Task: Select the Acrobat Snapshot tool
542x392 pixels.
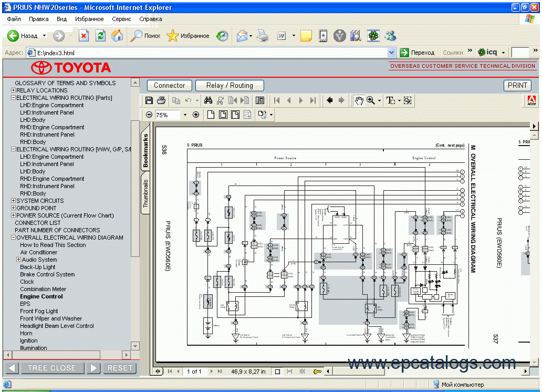Action: click(x=408, y=100)
